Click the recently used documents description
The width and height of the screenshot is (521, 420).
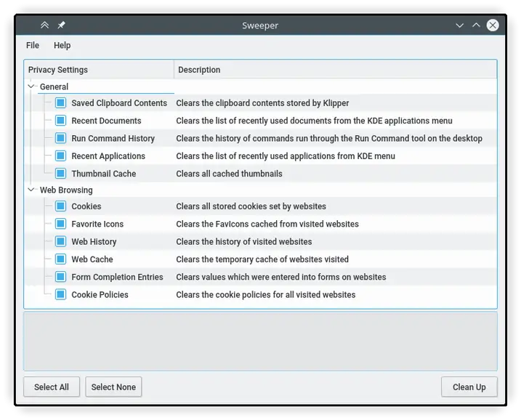point(314,121)
